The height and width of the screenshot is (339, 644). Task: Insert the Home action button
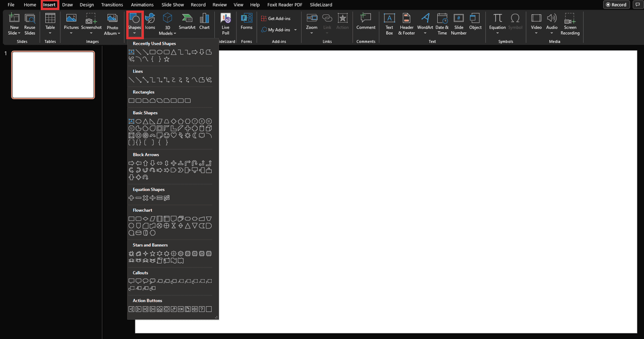tap(159, 309)
